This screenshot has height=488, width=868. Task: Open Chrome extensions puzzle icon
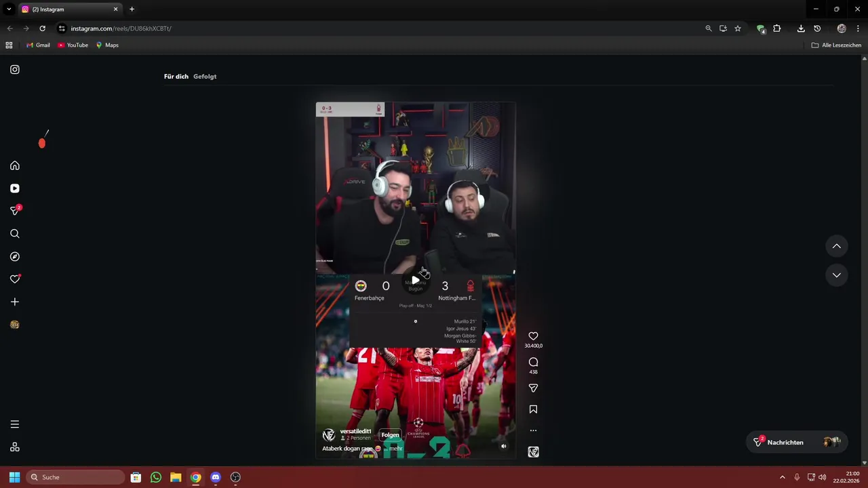[x=777, y=28]
